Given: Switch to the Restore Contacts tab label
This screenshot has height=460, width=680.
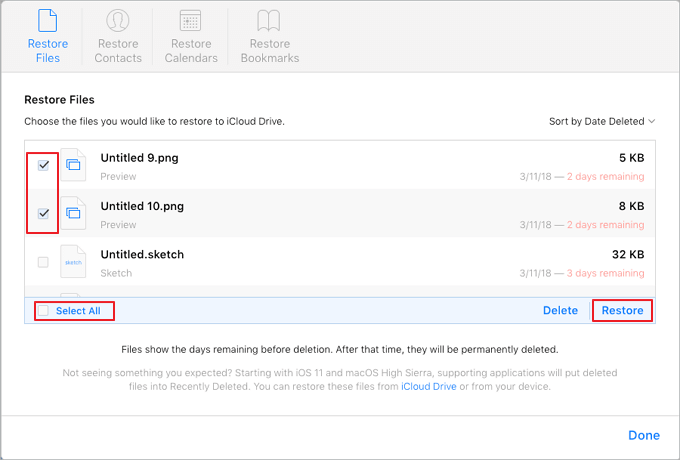Looking at the screenshot, I should 118,51.
